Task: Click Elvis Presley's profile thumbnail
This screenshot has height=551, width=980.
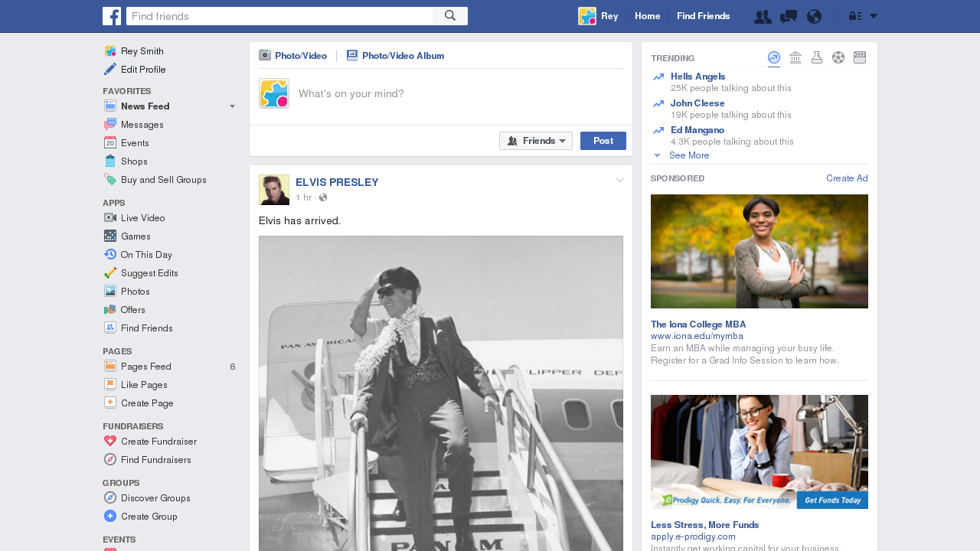Action: (x=274, y=190)
